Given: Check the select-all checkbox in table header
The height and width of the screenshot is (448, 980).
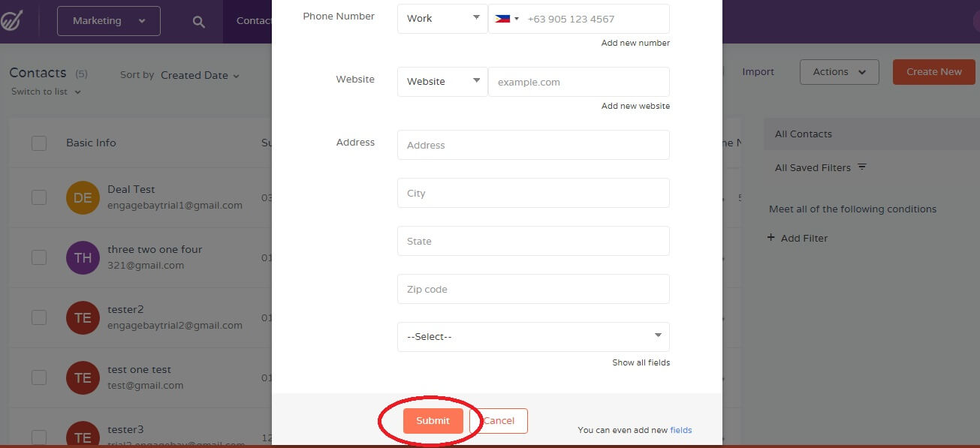Looking at the screenshot, I should [38, 143].
